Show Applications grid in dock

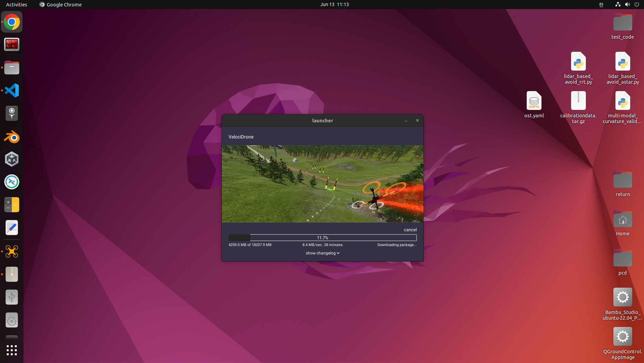pos(12,350)
